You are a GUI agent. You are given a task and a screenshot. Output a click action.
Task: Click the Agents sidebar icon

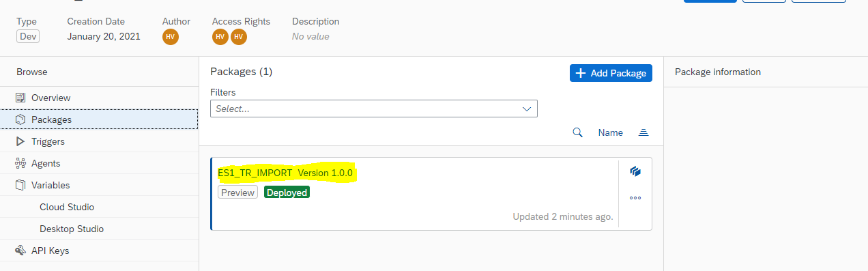[x=20, y=163]
